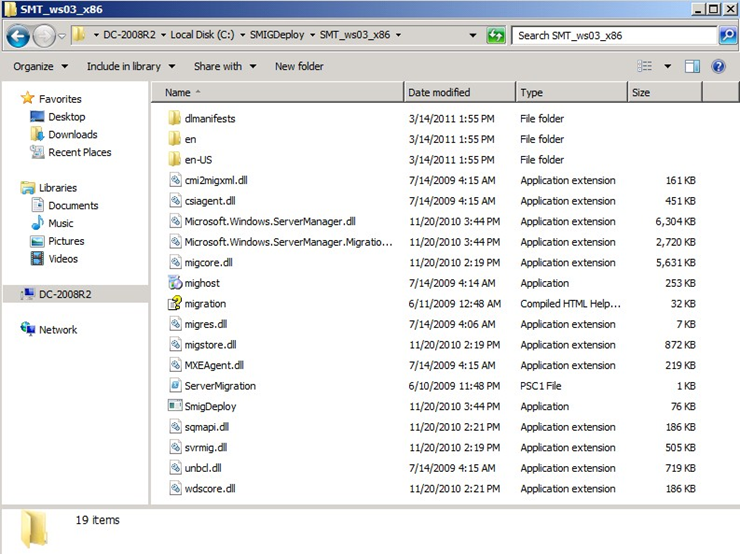
Task: Click Local Disk (C:) in address bar
Action: 202,35
